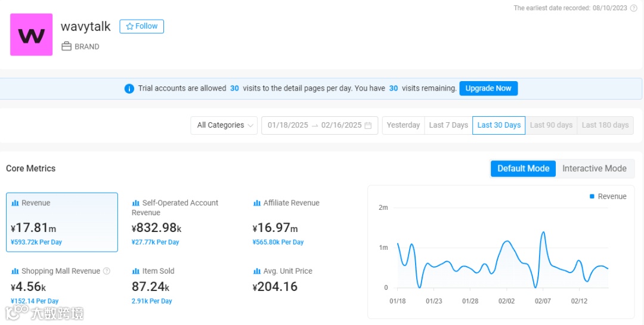Click the 02/12 chart axis label

[x=578, y=301]
